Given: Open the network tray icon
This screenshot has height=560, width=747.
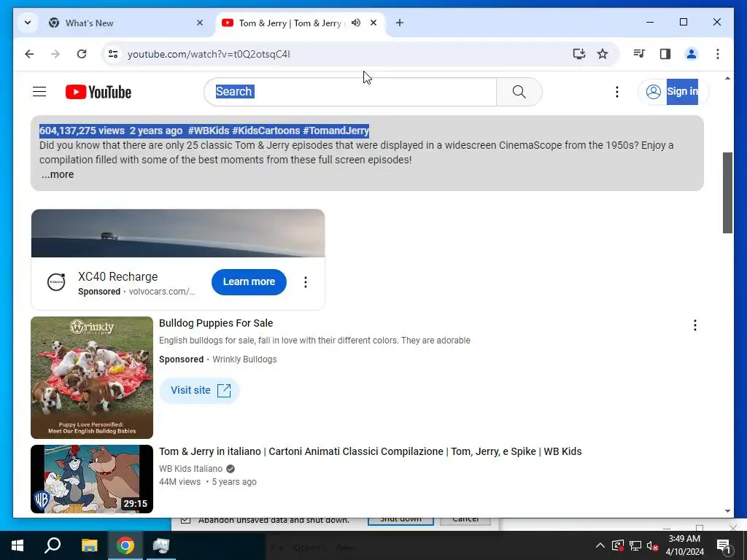Looking at the screenshot, I should [635, 545].
